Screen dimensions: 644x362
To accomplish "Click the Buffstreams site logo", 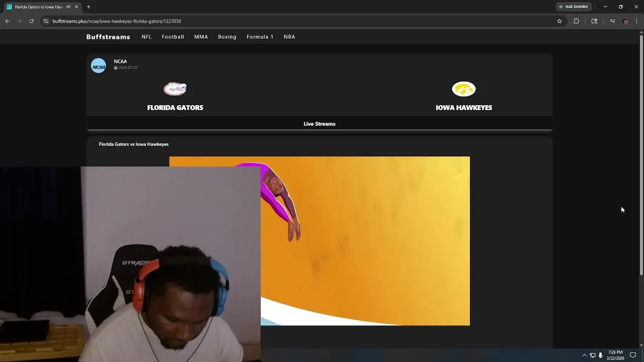I will pyautogui.click(x=108, y=37).
